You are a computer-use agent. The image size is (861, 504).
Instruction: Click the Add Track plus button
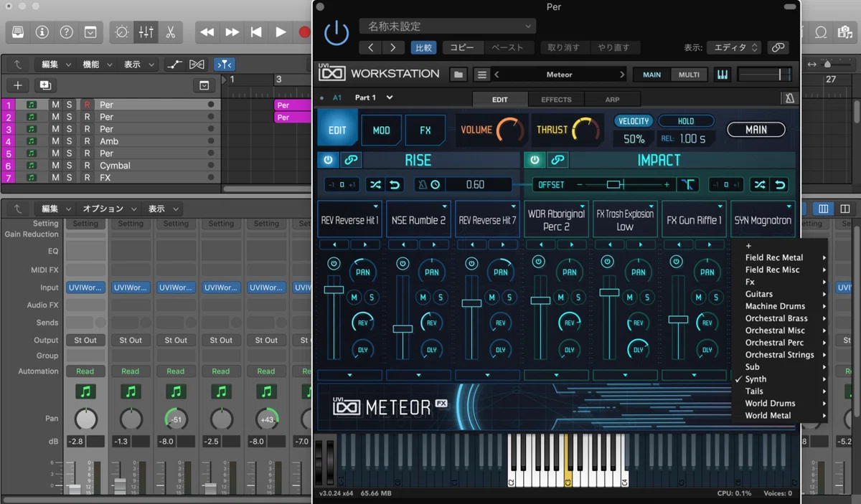coord(18,85)
